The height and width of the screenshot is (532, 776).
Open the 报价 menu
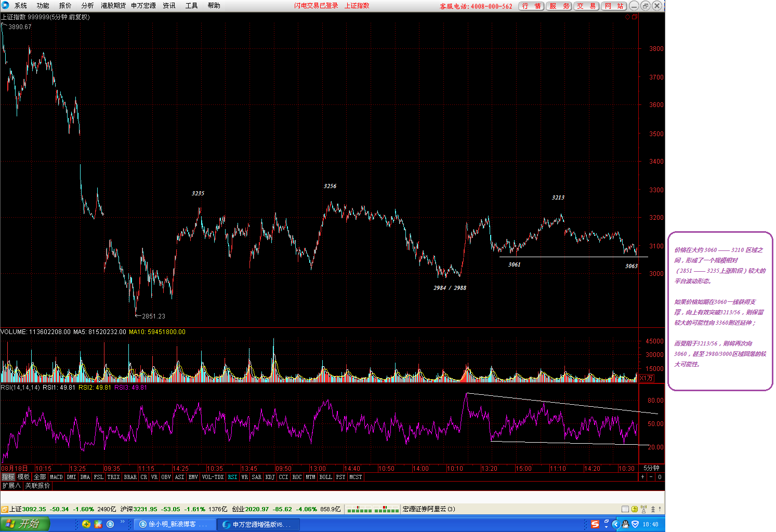[65, 6]
